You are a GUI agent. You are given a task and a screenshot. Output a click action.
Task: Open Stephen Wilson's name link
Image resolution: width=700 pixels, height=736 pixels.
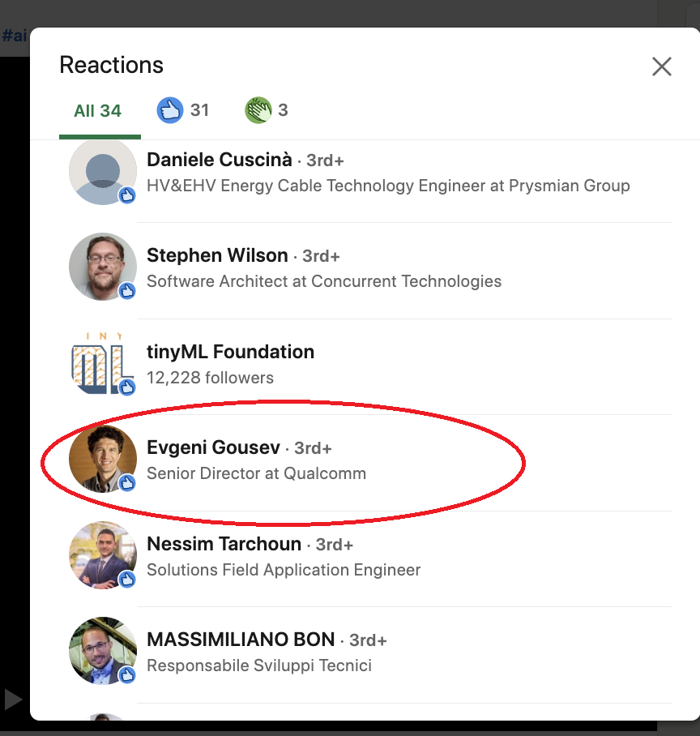[x=217, y=255]
